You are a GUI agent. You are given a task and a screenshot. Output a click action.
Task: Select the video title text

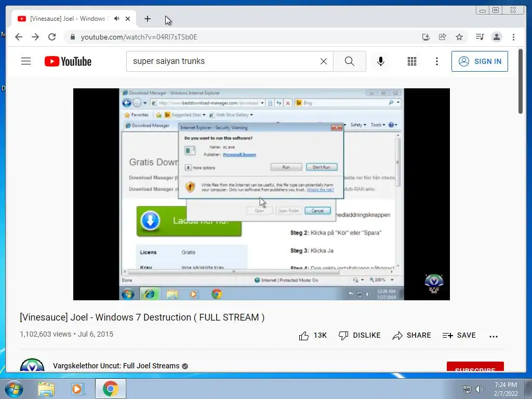pyautogui.click(x=142, y=317)
